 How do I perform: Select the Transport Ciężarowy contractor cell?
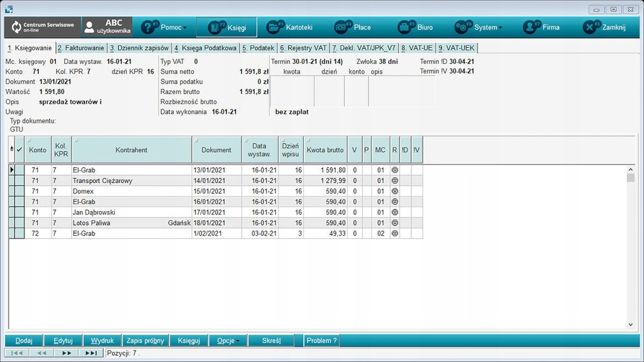(131, 180)
